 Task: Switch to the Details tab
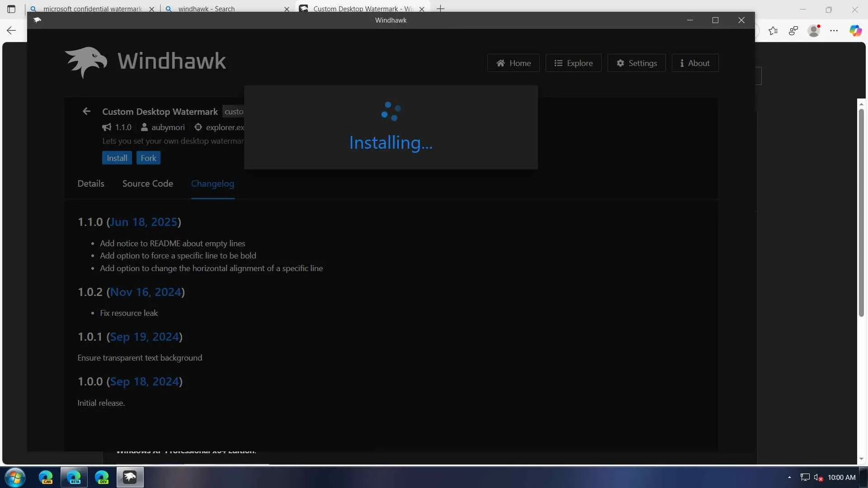[x=91, y=183]
